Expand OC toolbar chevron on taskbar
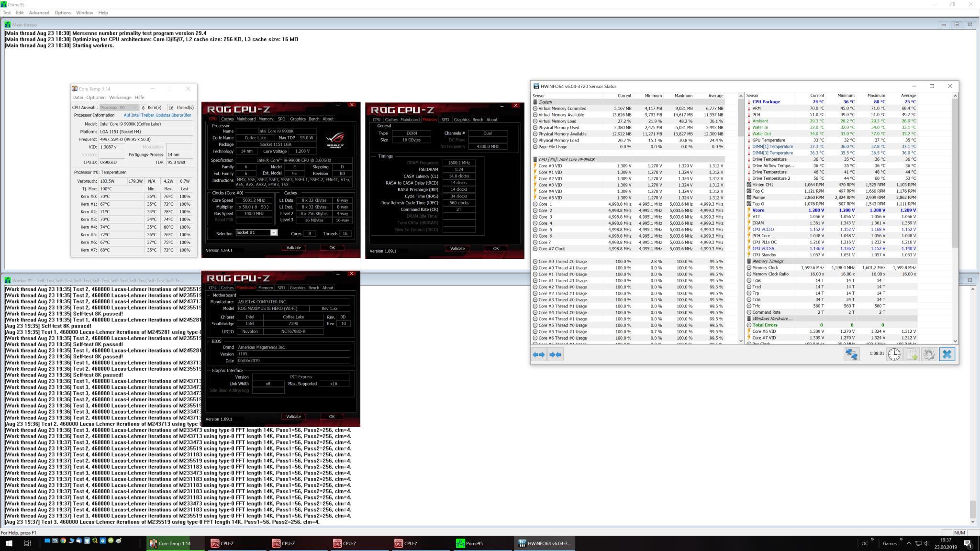The image size is (980, 551). click(873, 540)
